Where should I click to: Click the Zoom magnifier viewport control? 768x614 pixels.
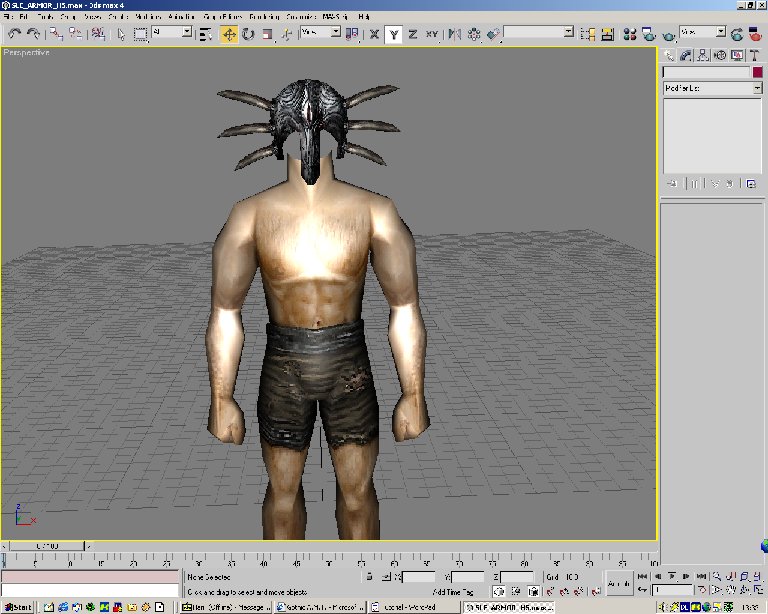717,576
